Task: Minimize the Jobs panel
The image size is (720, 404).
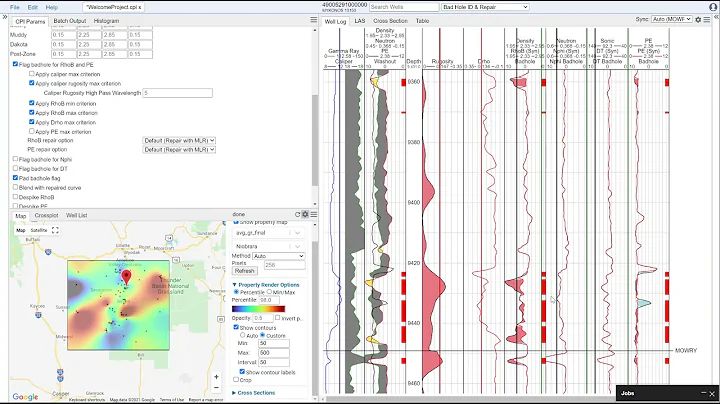Action: [x=703, y=393]
